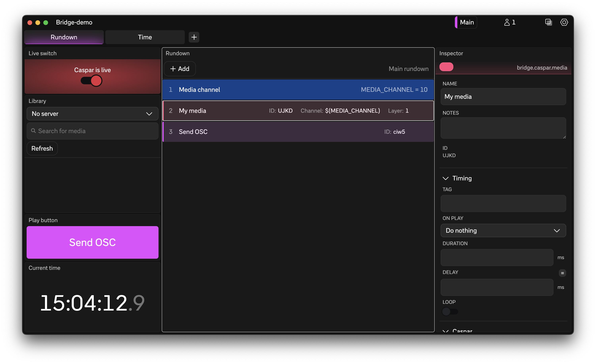Screen dimensions: 596x364
Task: Select the Send OSC rundown row
Action: click(x=298, y=132)
